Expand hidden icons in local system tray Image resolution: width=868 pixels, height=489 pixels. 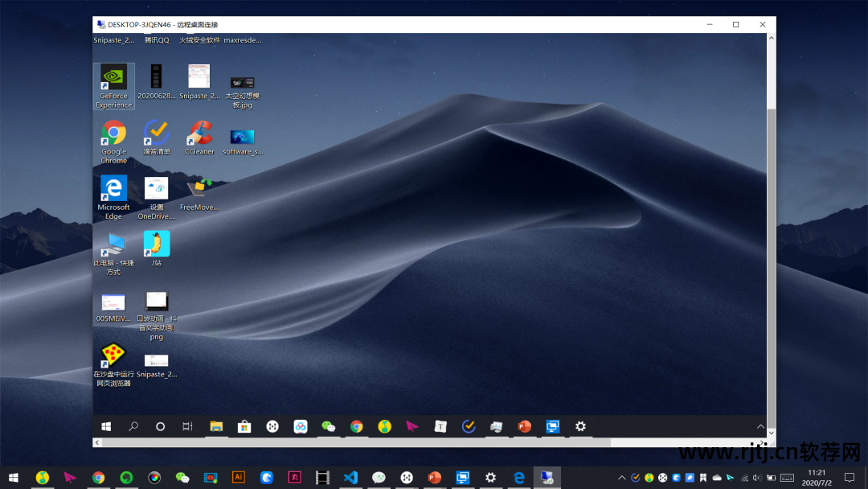click(x=621, y=477)
